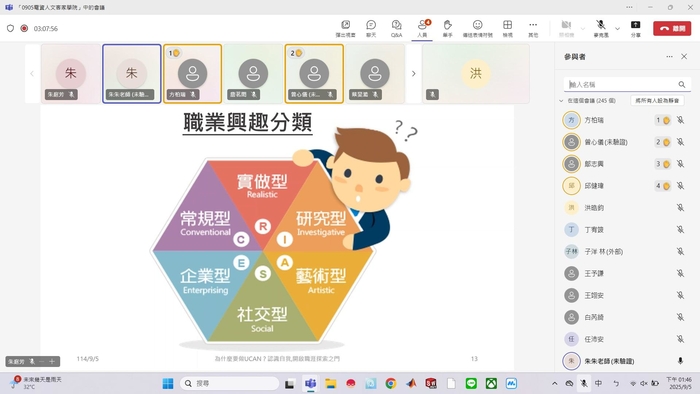Image resolution: width=700 pixels, height=394 pixels.
Task: Toggle the mic icon for 方柏瑞
Action: pyautogui.click(x=680, y=120)
